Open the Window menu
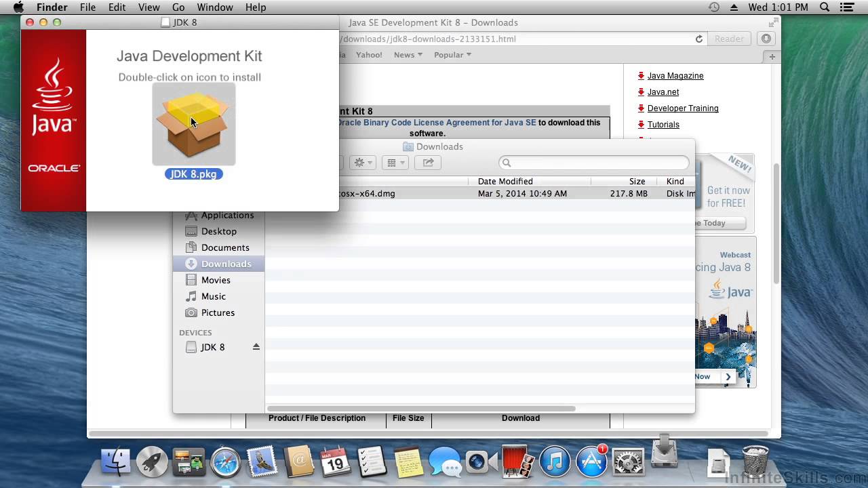868x488 pixels. pyautogui.click(x=215, y=7)
